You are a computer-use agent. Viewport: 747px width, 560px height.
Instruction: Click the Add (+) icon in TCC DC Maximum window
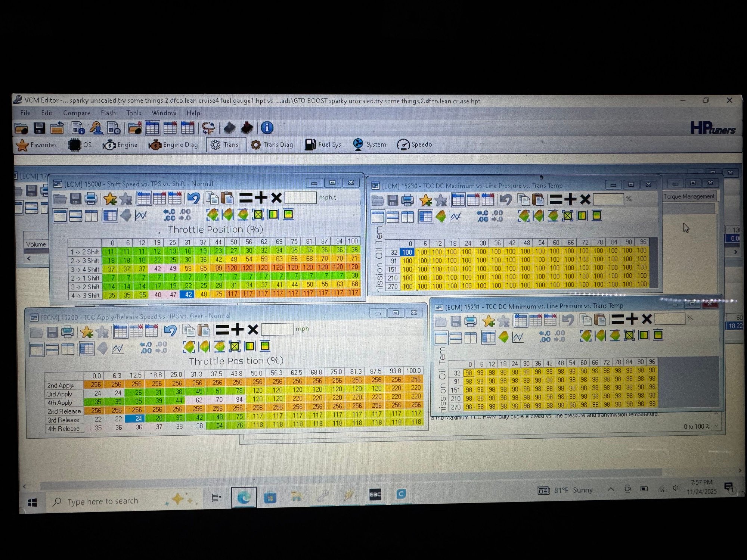coord(570,200)
